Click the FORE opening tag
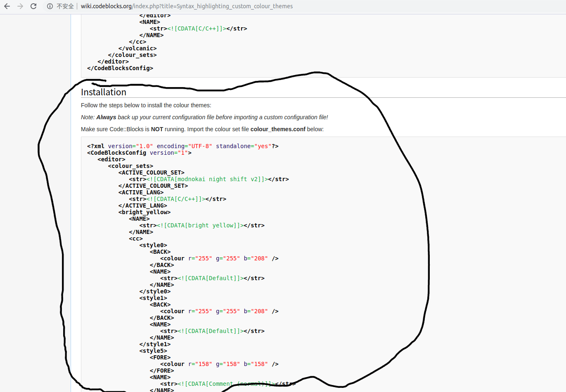The image size is (566, 392). 160,357
